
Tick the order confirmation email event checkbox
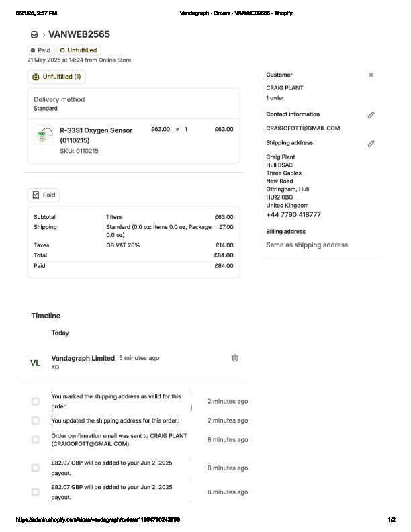pyautogui.click(x=35, y=440)
